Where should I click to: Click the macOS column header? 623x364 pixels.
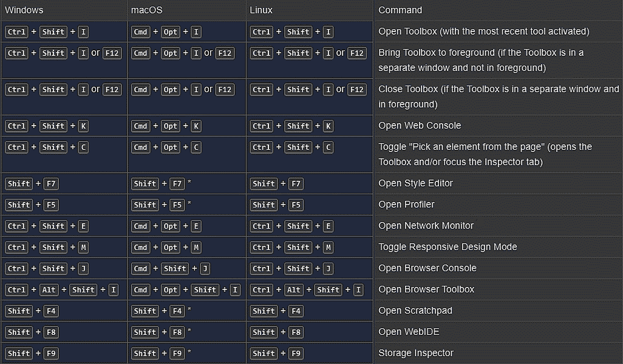(146, 10)
